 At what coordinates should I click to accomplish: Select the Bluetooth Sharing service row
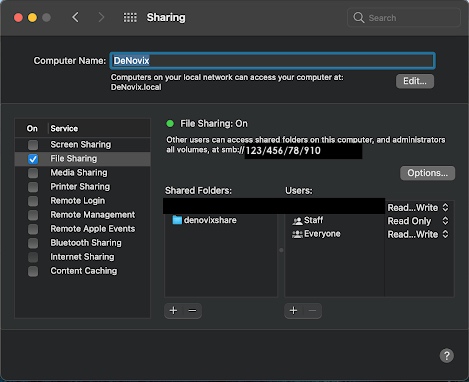click(x=82, y=243)
